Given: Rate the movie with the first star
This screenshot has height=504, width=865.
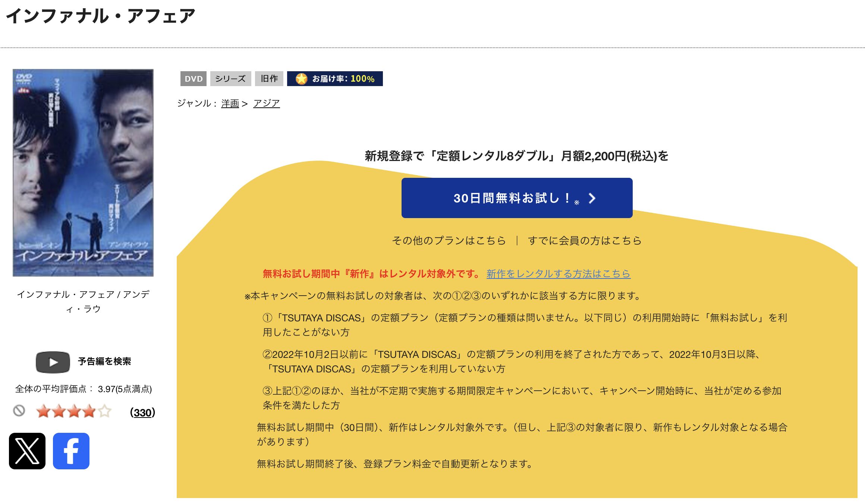Looking at the screenshot, I should [44, 411].
